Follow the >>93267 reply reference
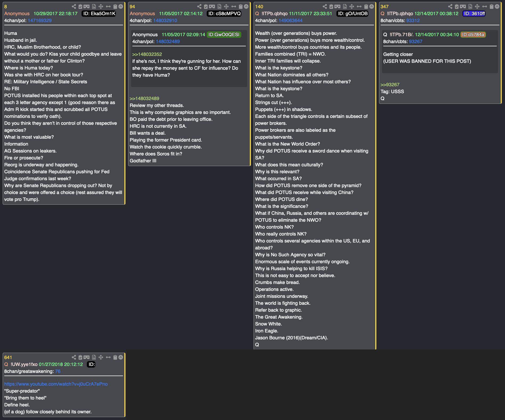The height and width of the screenshot is (420, 505). (390, 85)
